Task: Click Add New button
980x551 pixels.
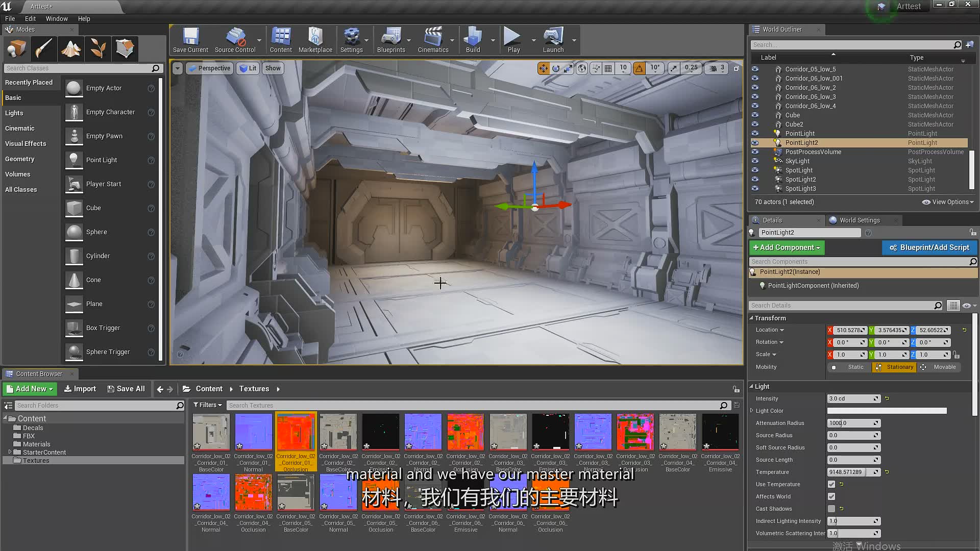Action: coord(30,389)
